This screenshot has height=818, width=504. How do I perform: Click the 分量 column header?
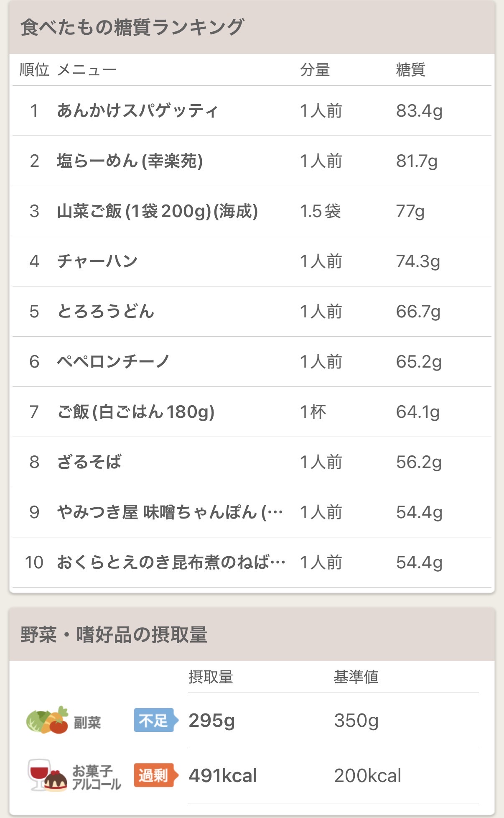tap(315, 70)
